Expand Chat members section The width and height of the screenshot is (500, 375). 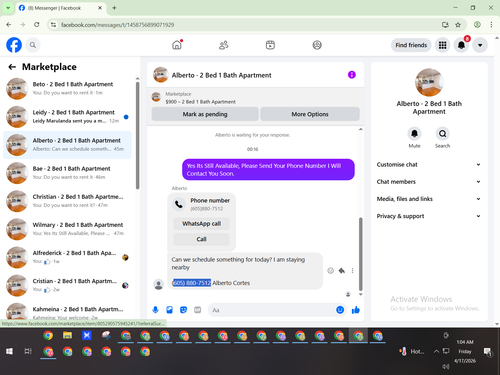429,182
